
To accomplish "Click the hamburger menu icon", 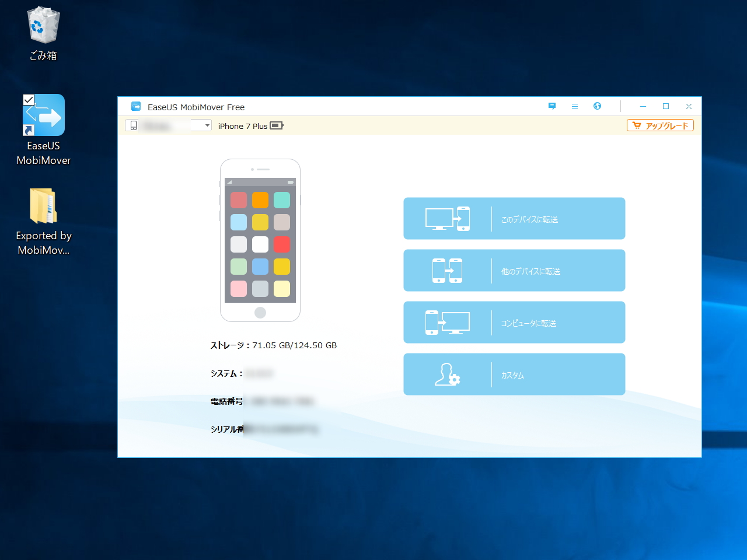I will coord(575,106).
